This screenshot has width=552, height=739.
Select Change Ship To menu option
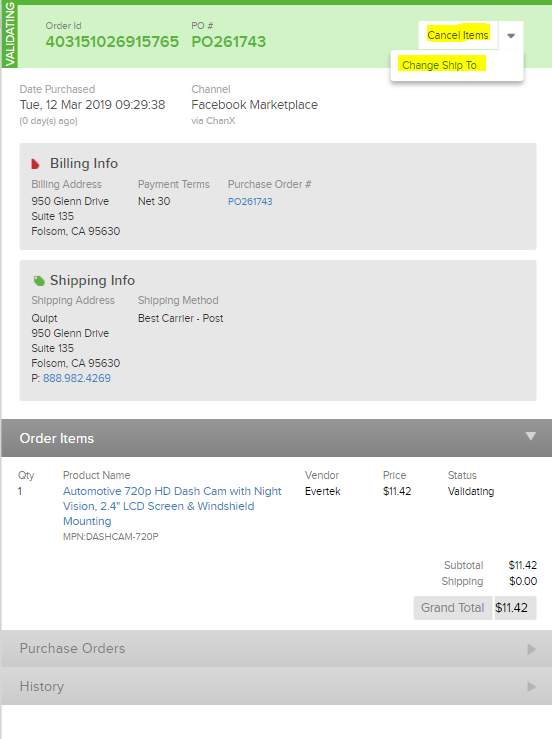439,65
